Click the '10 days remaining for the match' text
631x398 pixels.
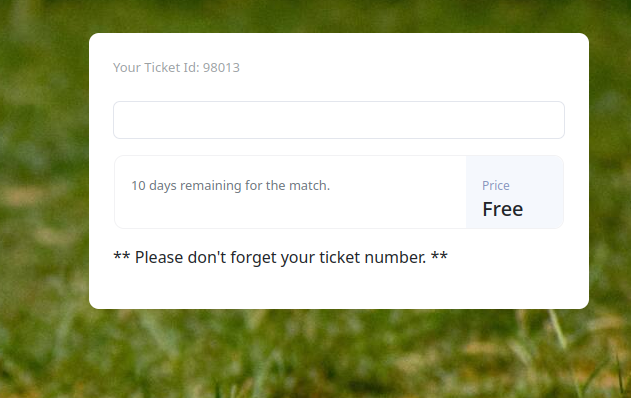click(231, 186)
